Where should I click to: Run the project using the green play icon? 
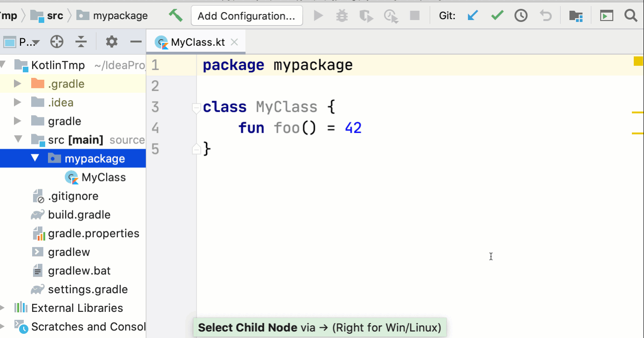tap(318, 15)
